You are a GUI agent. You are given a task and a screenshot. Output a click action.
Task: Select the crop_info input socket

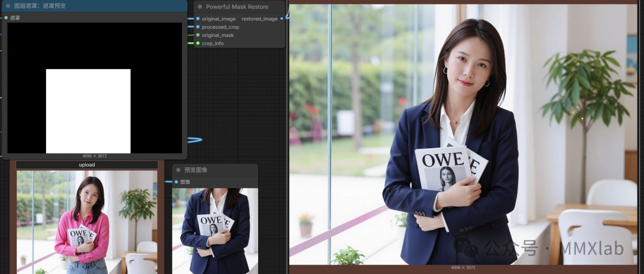coord(197,43)
